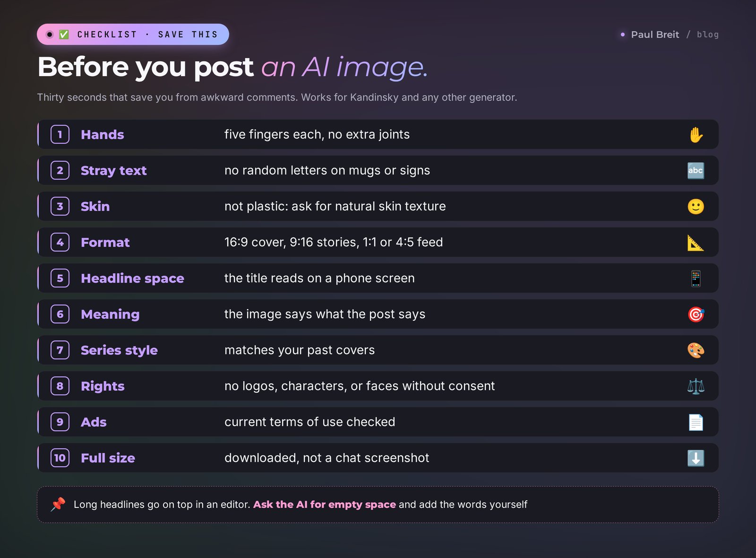Click the green checkmark in the checklist badge
This screenshot has height=558, width=756.
click(64, 35)
